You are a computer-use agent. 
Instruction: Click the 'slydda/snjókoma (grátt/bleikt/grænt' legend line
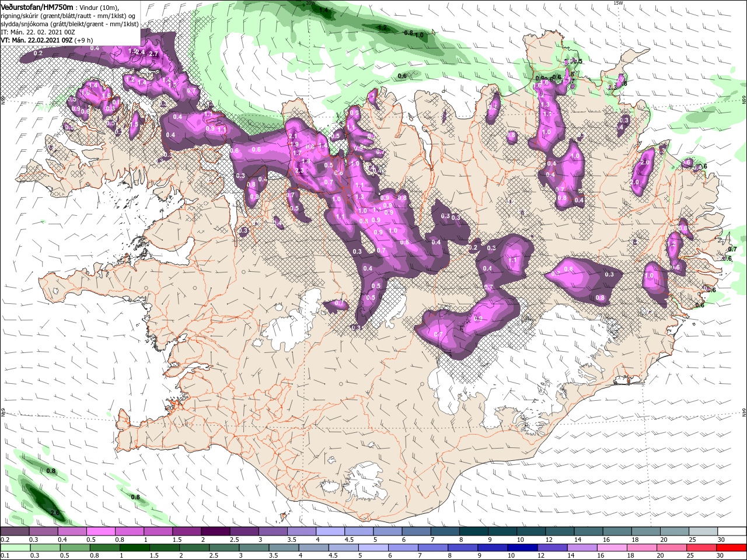[x=69, y=24]
